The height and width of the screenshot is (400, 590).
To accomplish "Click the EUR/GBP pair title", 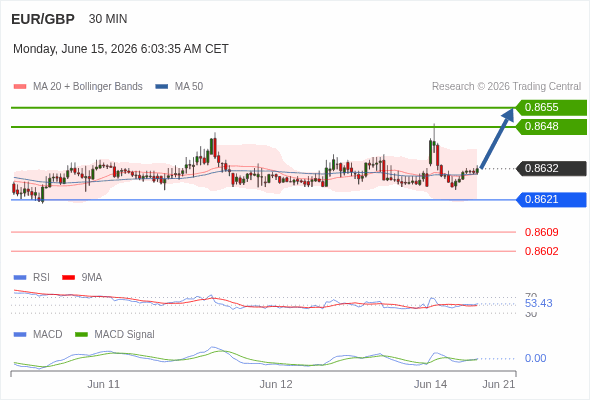I will [43, 19].
